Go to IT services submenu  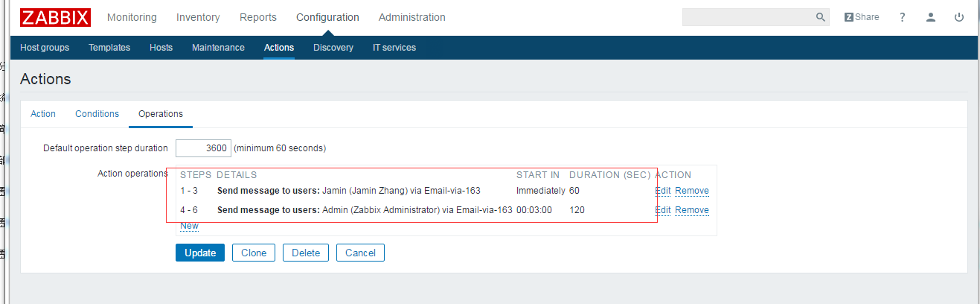point(394,48)
